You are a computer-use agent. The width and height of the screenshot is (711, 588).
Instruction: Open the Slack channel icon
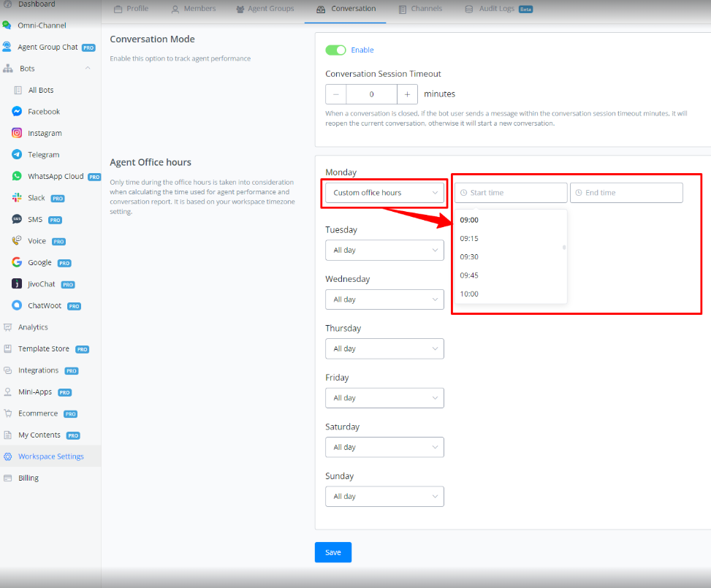17,198
